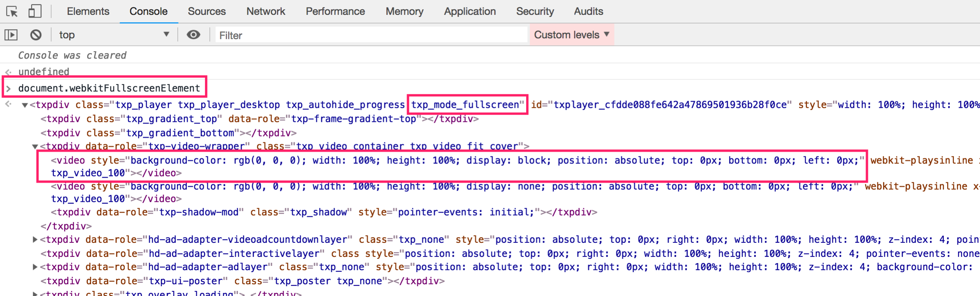Open the Elements tab

click(88, 11)
